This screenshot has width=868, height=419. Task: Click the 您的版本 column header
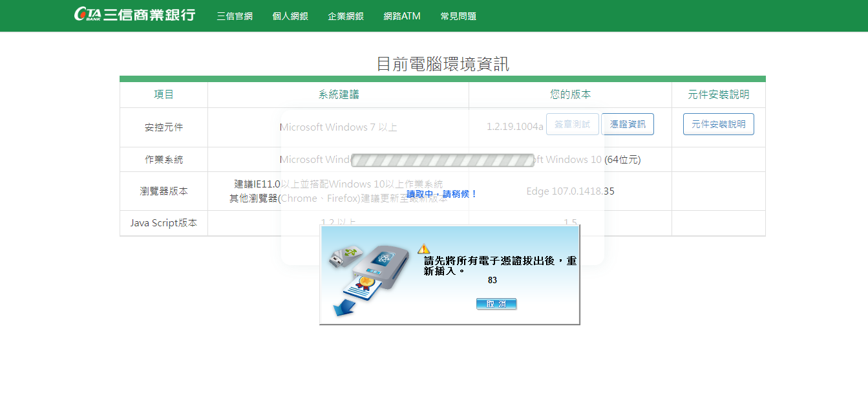pyautogui.click(x=570, y=94)
